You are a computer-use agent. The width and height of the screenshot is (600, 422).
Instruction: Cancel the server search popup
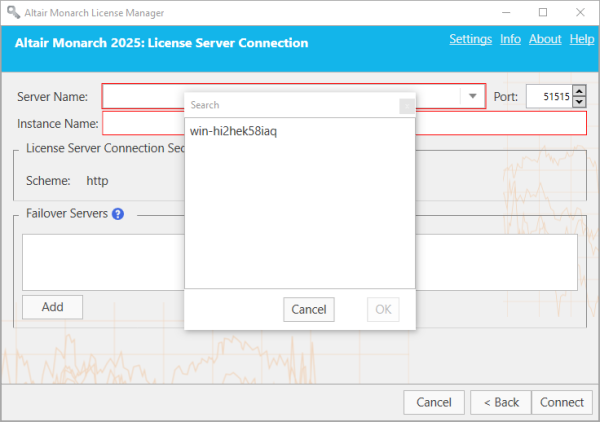click(309, 309)
